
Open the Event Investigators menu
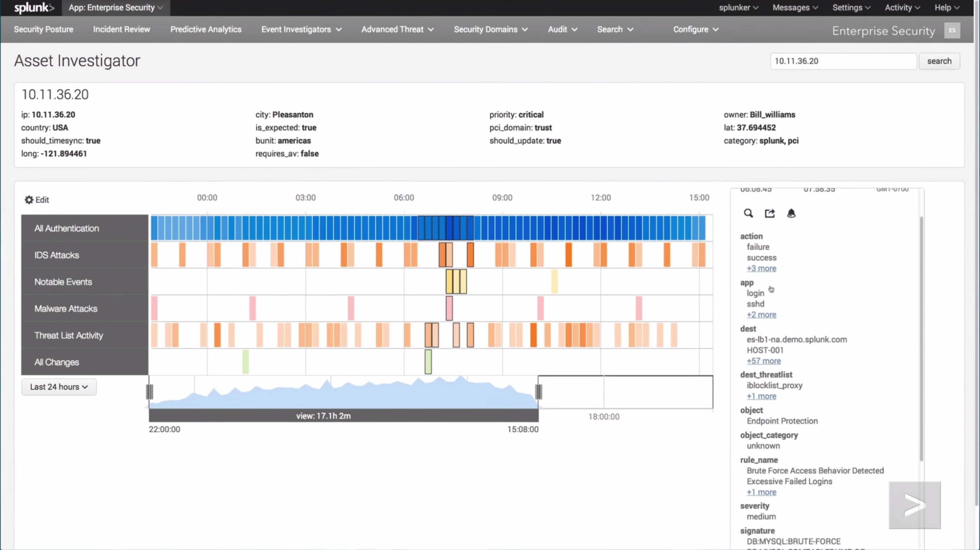[x=301, y=29]
